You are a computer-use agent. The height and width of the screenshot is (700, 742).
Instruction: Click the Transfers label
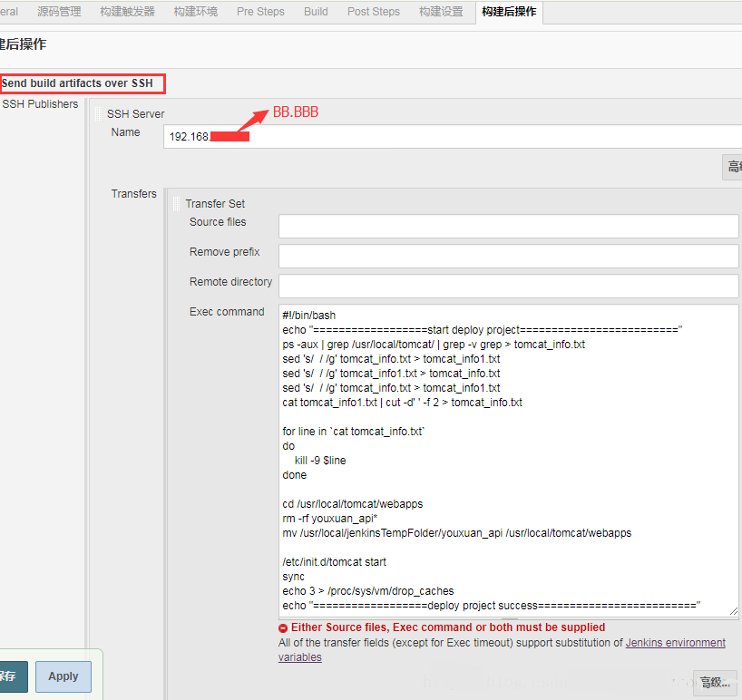click(x=134, y=194)
